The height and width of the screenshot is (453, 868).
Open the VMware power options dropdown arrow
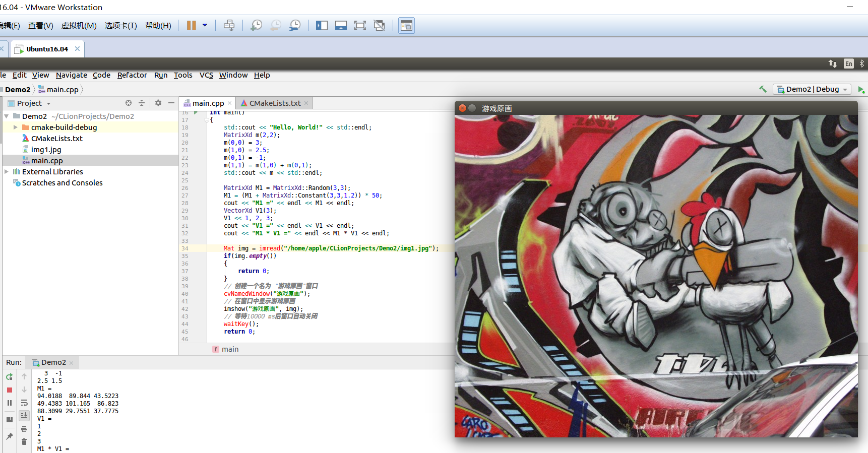205,25
